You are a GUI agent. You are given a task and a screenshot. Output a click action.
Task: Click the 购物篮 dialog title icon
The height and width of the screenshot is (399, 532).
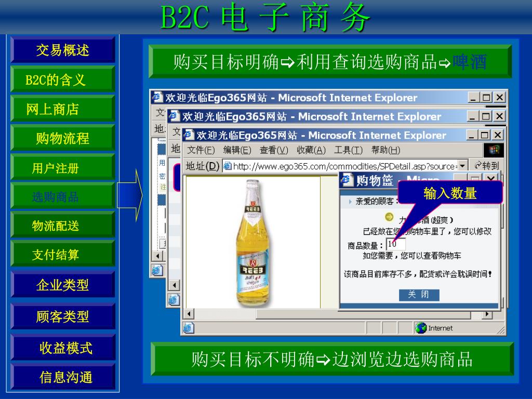click(x=347, y=179)
